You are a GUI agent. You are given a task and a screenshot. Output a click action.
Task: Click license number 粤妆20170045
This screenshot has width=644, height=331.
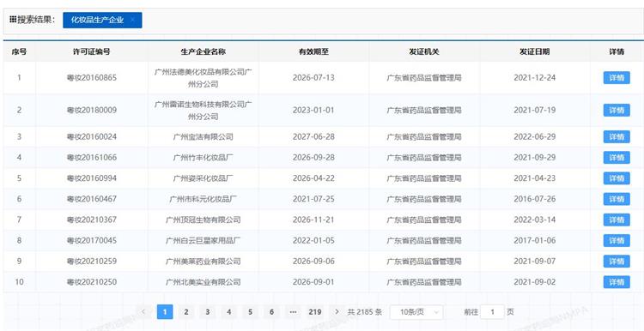point(92,240)
